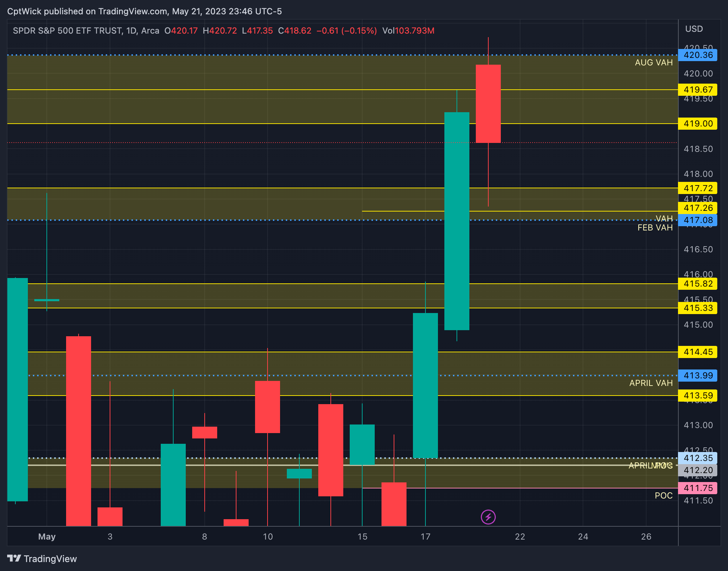Screen dimensions: 728x571
Task: Click the 417.26 yellow price label
Action: point(698,208)
